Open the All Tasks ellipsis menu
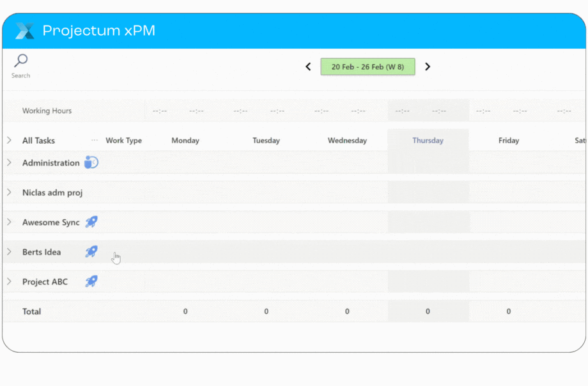This screenshot has width=588, height=386. pos(95,141)
